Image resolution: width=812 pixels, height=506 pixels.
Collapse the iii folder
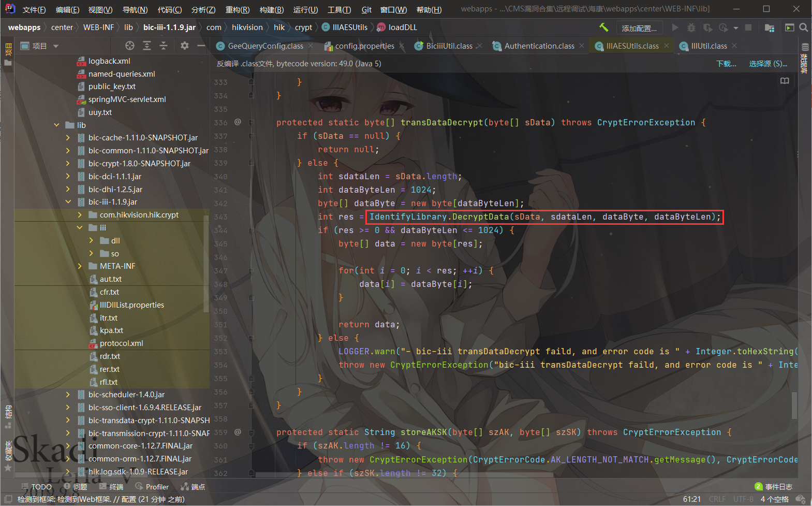point(79,228)
